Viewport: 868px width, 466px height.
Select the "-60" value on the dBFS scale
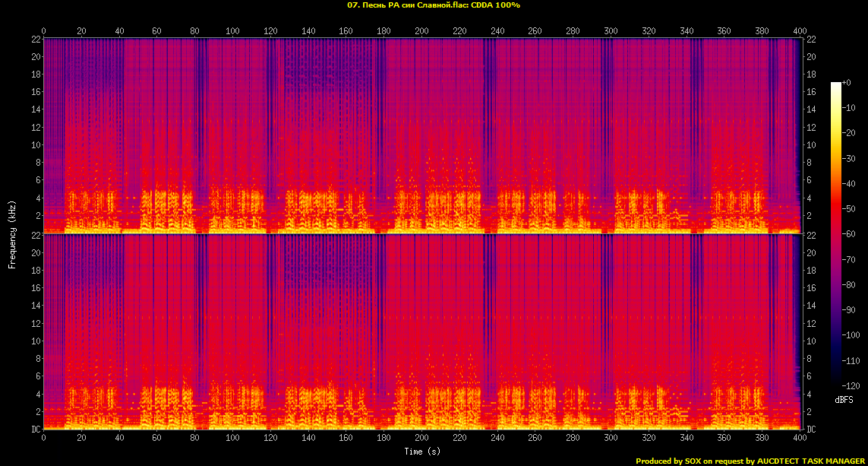[848, 234]
